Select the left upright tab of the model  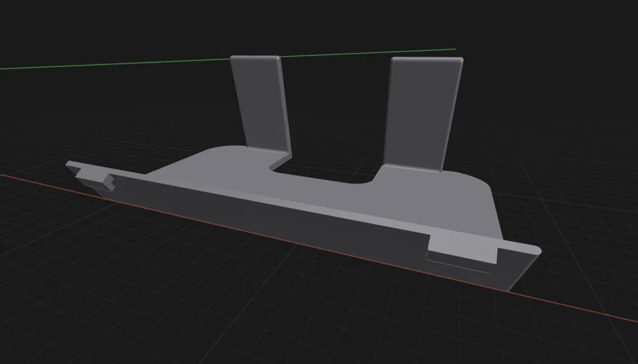click(x=260, y=104)
